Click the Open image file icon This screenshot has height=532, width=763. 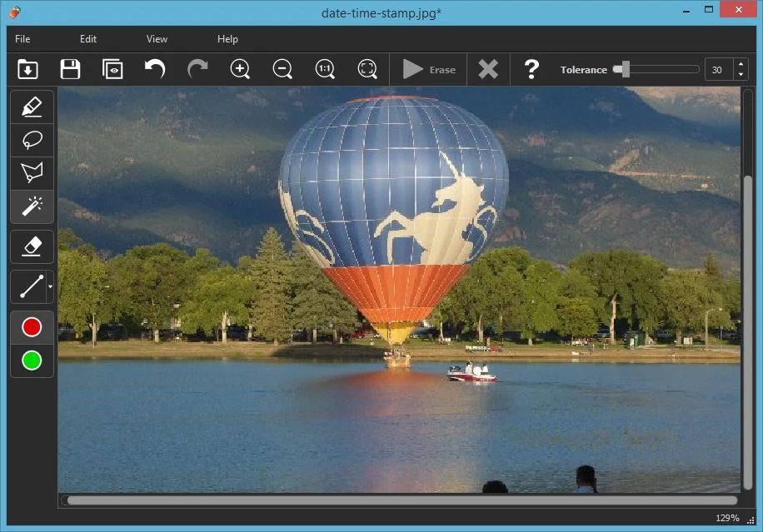coord(27,69)
